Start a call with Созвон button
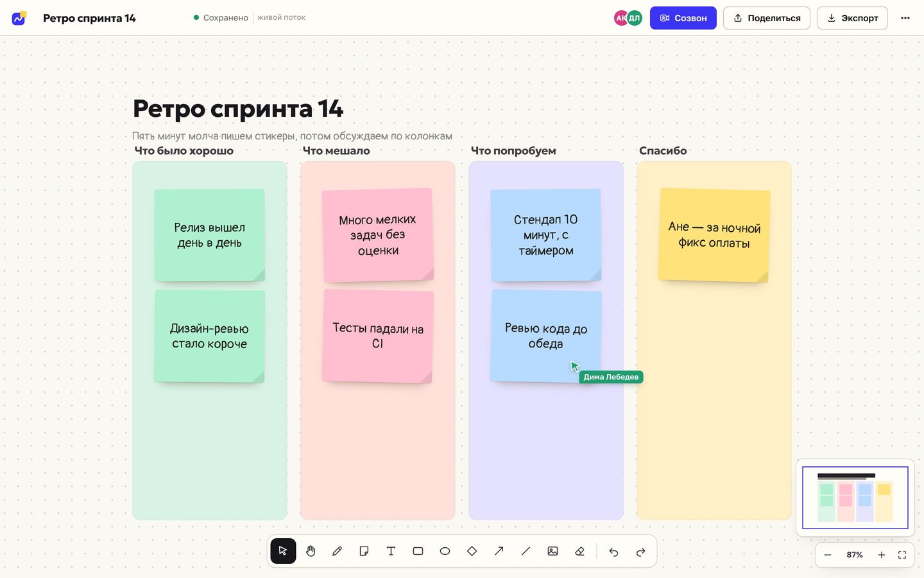The width and height of the screenshot is (924, 578). click(683, 18)
